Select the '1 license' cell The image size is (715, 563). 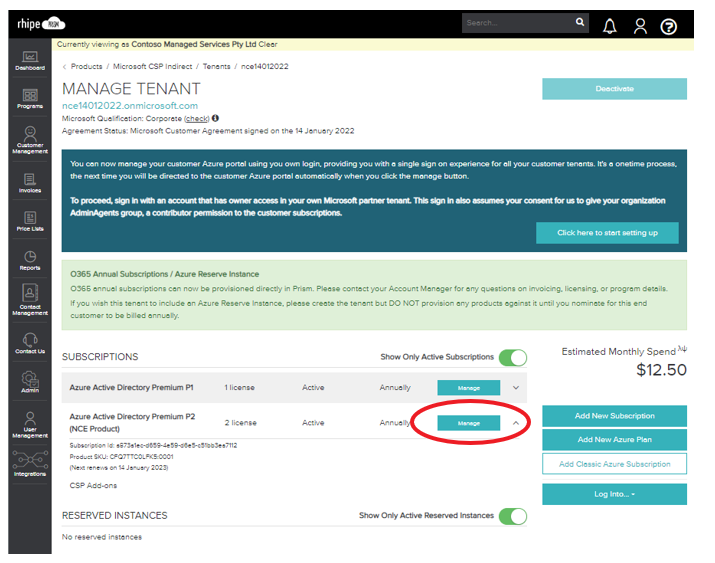239,387
